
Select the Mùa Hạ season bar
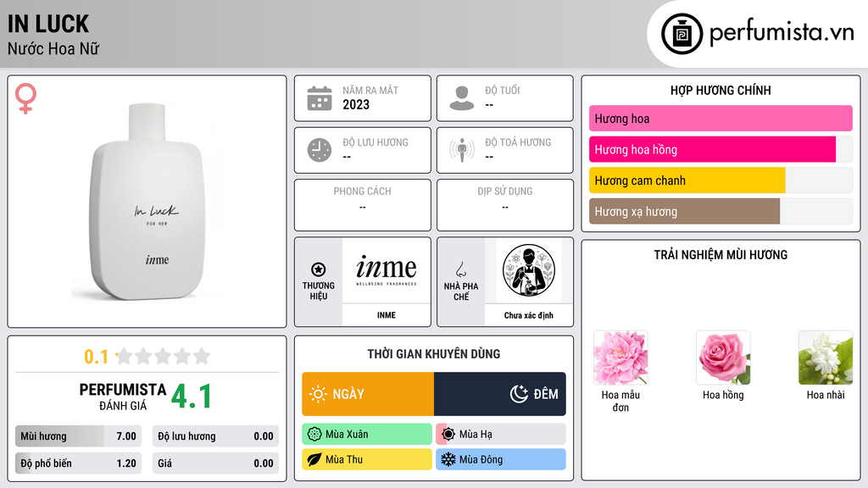point(500,435)
